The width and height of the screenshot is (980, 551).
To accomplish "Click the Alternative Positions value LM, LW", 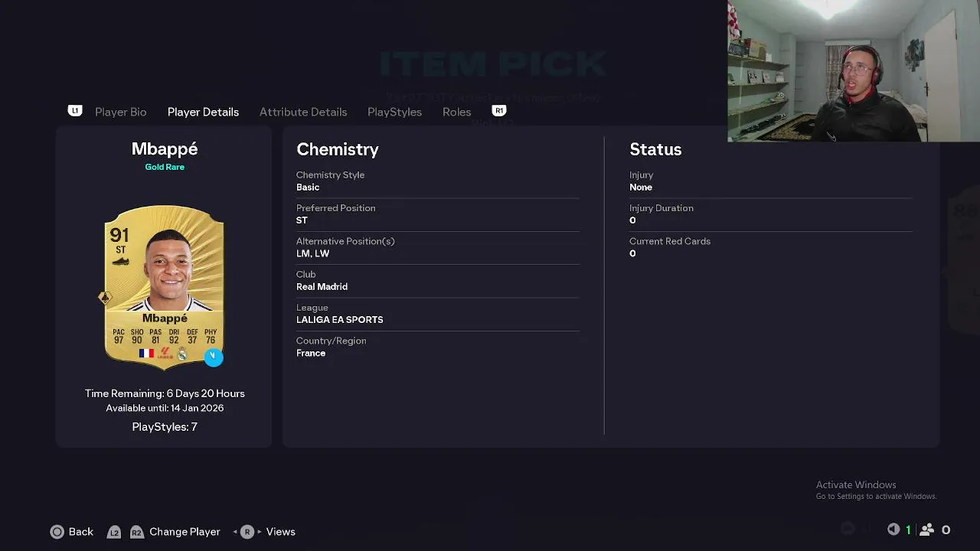I will [312, 253].
